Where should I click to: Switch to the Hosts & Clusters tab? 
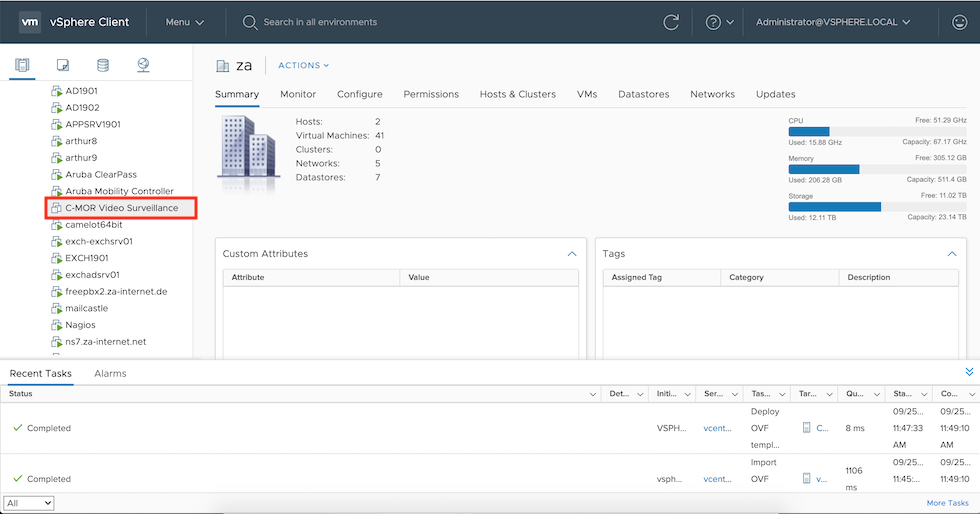tap(518, 94)
